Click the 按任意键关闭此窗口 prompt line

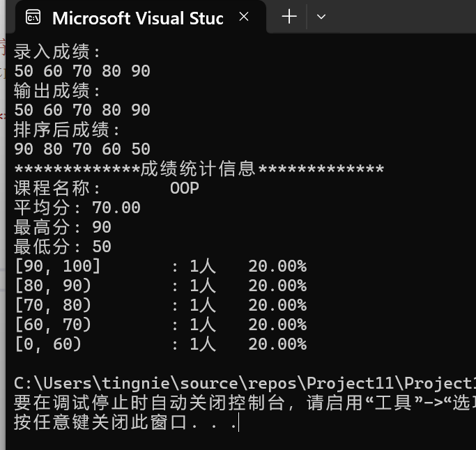click(125, 422)
